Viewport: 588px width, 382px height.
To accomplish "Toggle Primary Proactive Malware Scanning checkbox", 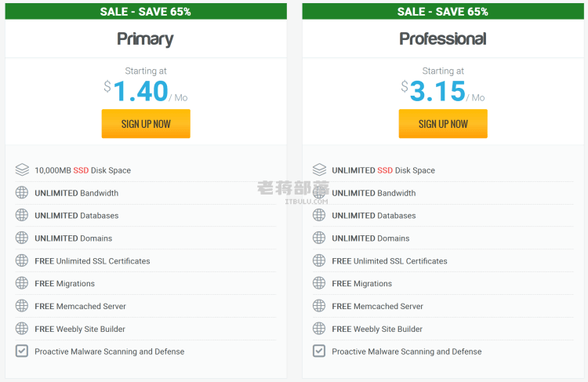I will 22,351.
